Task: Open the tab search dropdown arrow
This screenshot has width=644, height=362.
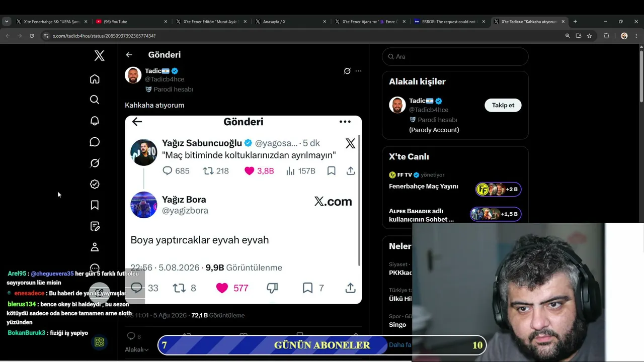Action: click(x=7, y=22)
